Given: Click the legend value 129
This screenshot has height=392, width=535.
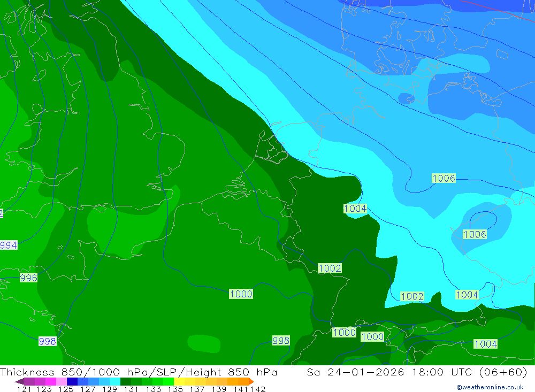Looking at the screenshot, I should (109, 389).
